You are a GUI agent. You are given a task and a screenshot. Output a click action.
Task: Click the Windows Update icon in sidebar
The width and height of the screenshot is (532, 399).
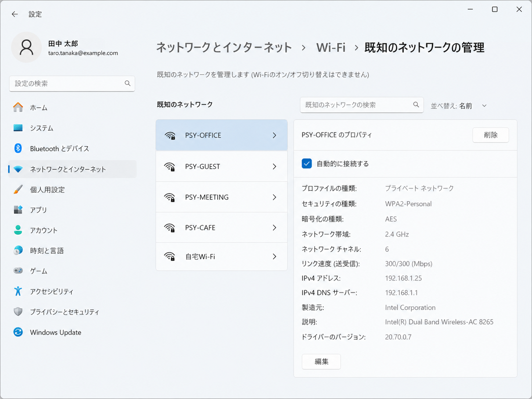[x=18, y=332]
